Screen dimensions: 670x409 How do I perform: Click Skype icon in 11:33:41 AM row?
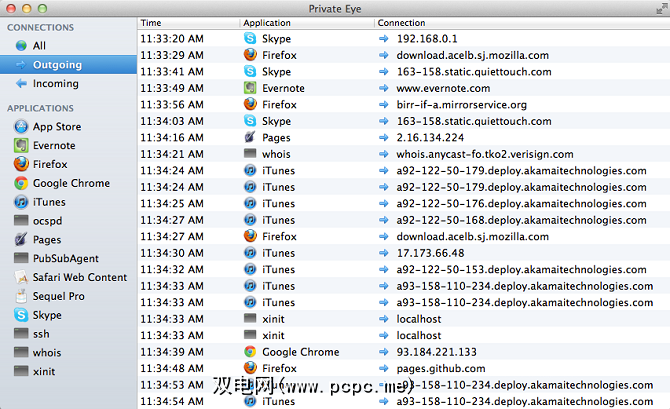tap(250, 71)
